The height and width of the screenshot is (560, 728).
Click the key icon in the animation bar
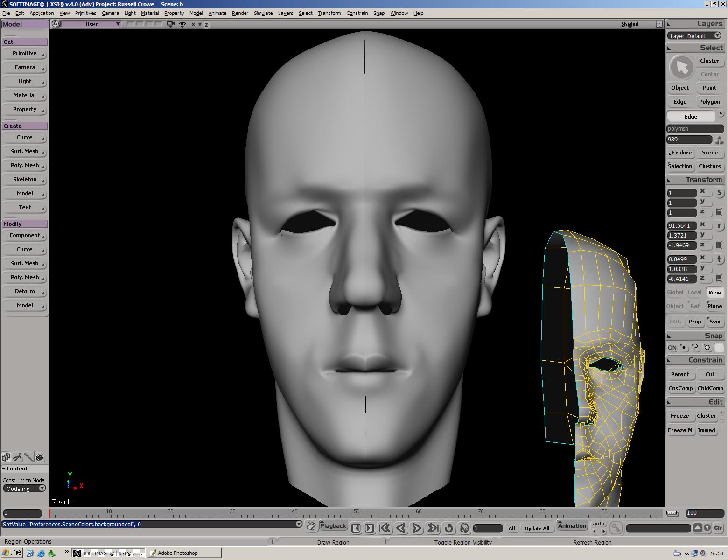[616, 528]
